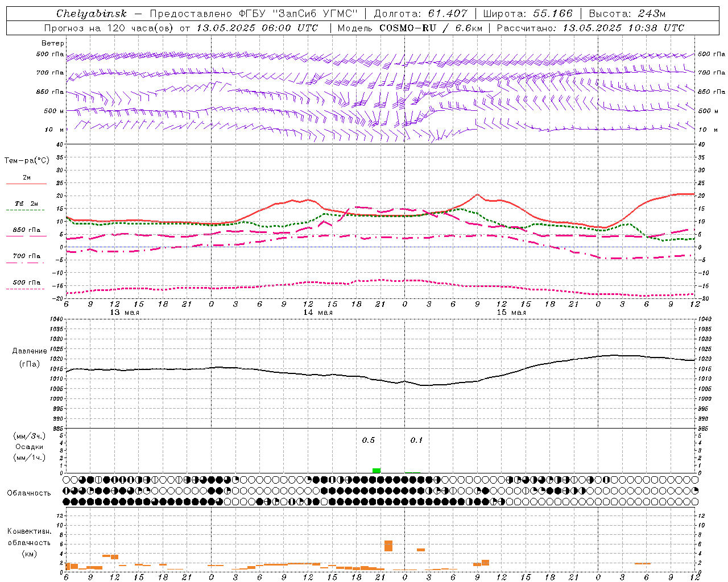The height and width of the screenshot is (582, 728).
Task: Click the "Широта: 55.166" header value
Action: [527, 14]
